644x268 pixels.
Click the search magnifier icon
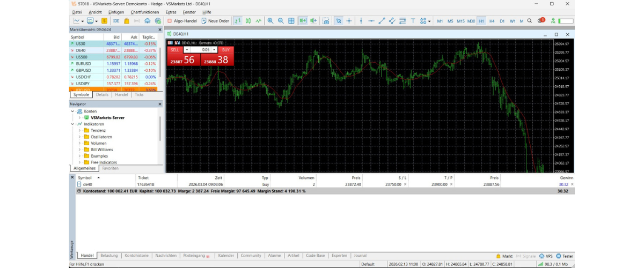(x=530, y=21)
